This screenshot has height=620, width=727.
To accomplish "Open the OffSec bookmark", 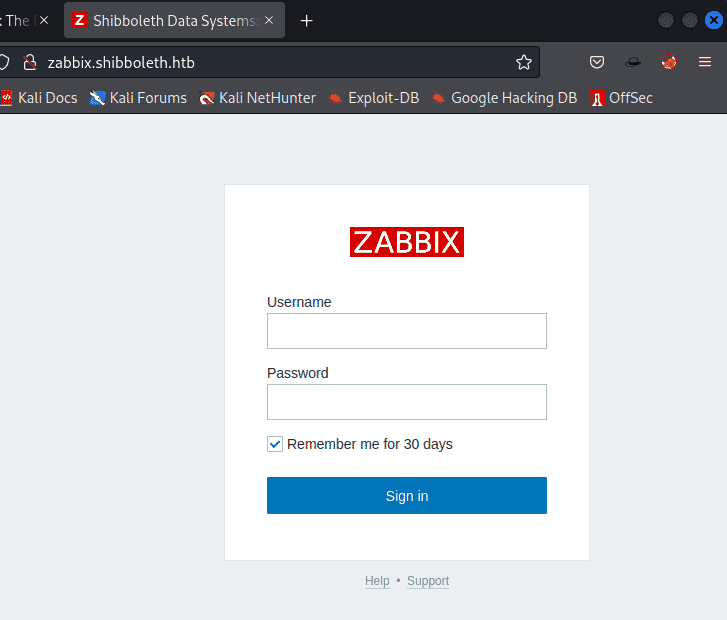I will coord(621,98).
